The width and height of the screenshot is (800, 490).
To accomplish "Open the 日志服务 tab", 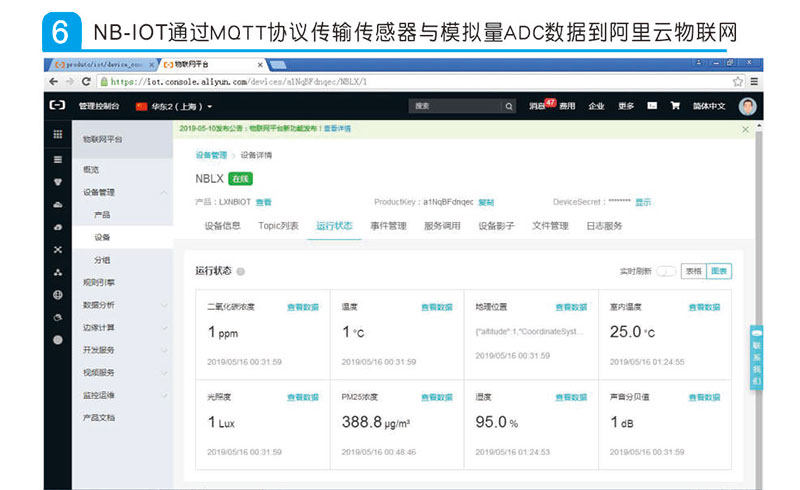I will click(604, 226).
